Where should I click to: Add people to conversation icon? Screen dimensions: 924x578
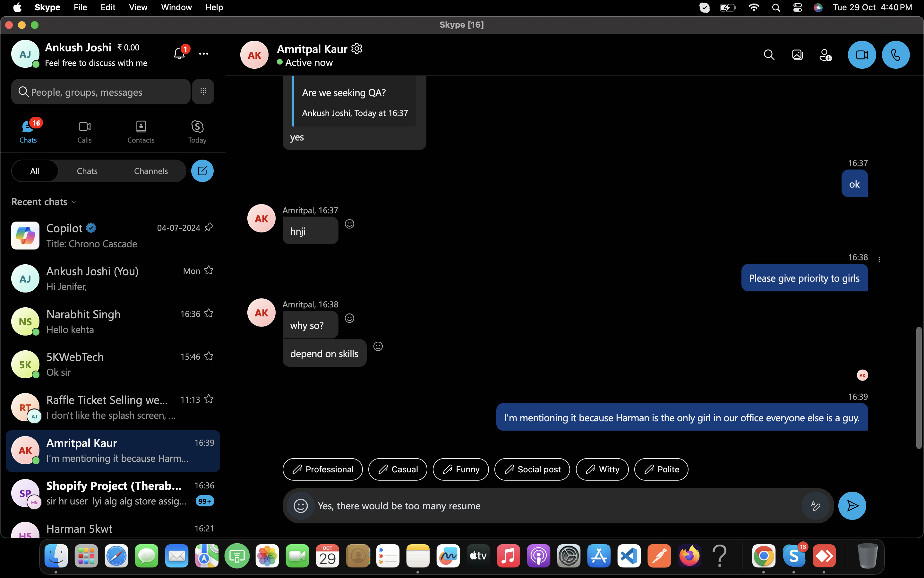click(826, 55)
